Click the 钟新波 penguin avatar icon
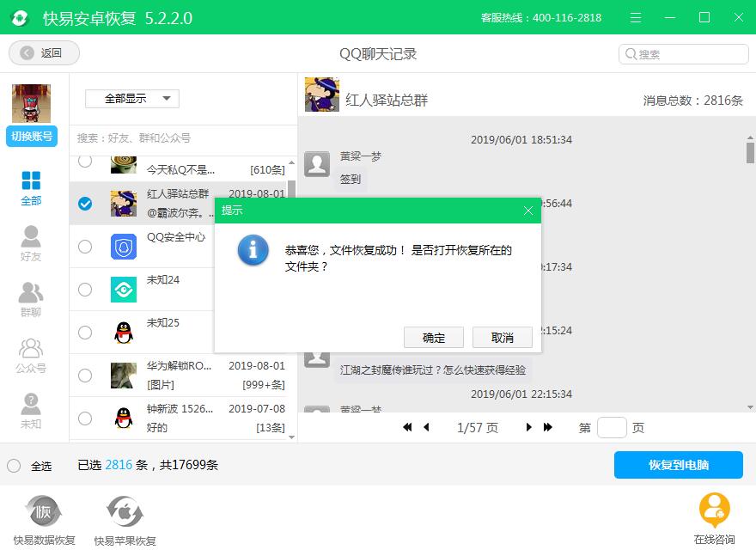Screen dimensions: 756x550 124,418
